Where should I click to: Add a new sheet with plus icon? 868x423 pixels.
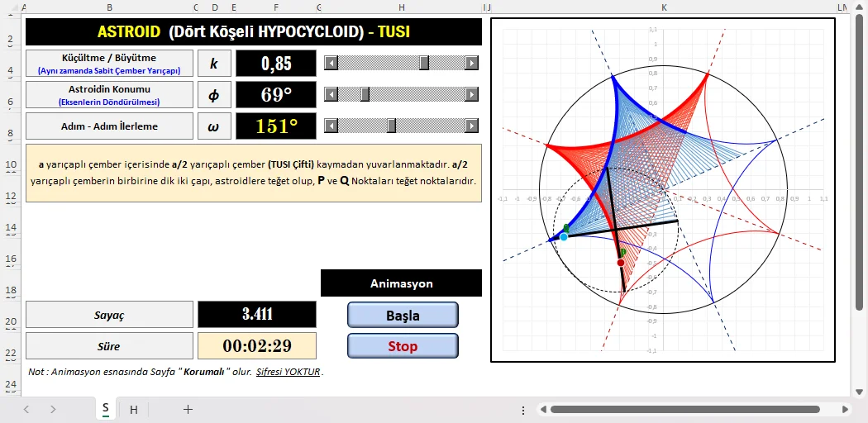188,409
